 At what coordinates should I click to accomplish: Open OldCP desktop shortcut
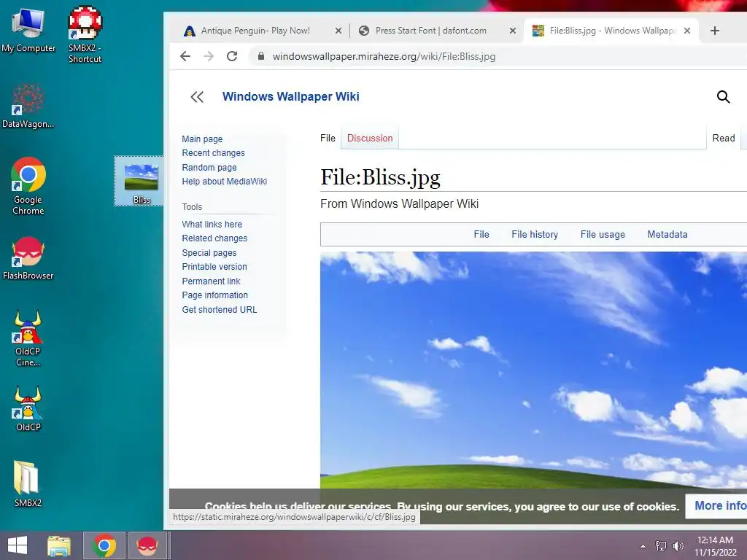click(x=28, y=408)
